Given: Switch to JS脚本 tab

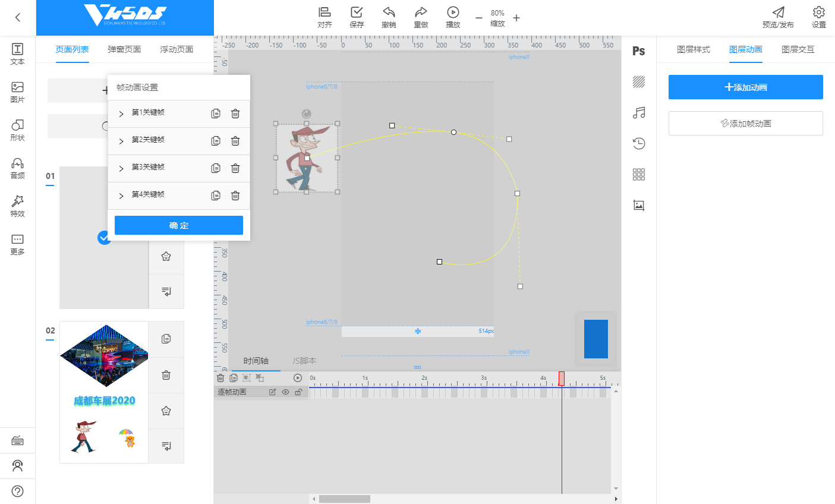Looking at the screenshot, I should 304,361.
